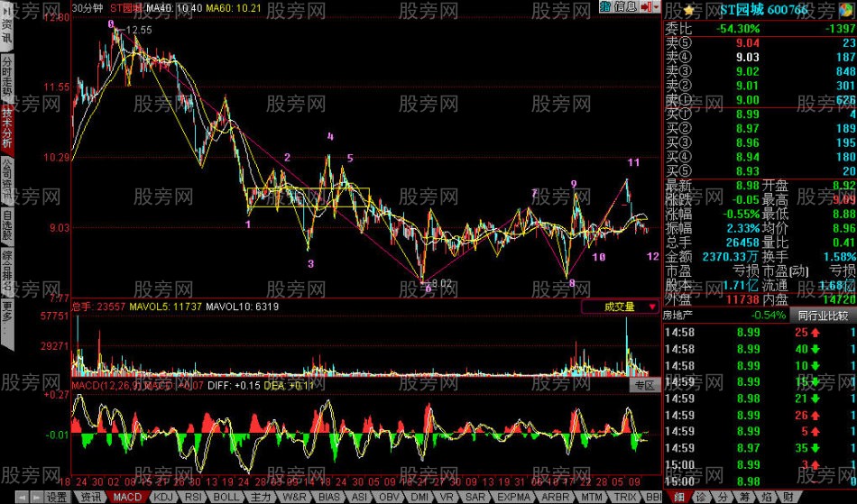Click the MAVOL5: 11737 label

(x=165, y=307)
